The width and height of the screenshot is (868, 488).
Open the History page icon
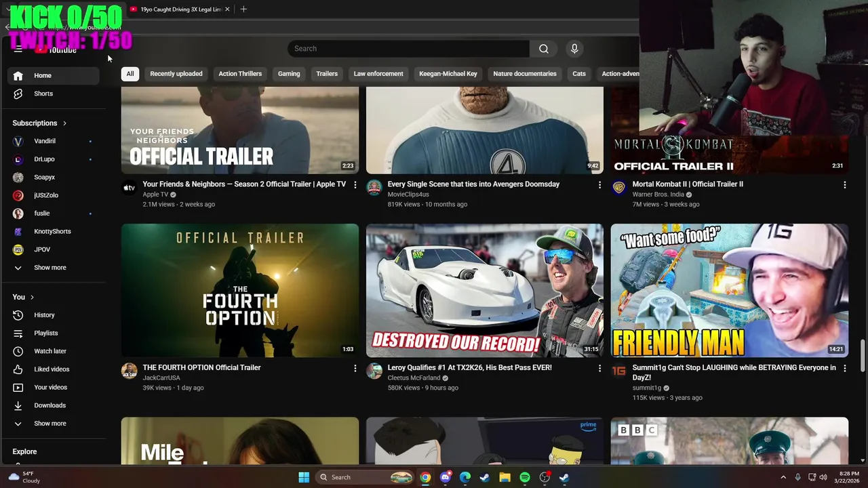[x=18, y=315]
